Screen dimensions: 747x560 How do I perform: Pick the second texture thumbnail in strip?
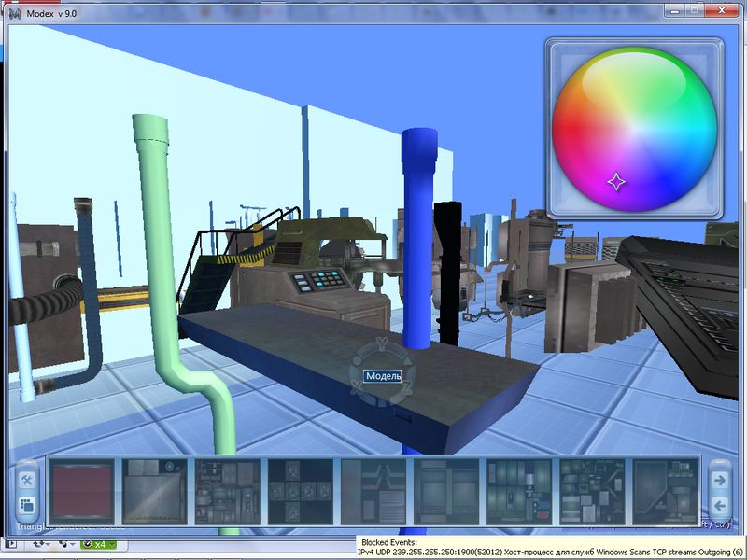tap(154, 490)
